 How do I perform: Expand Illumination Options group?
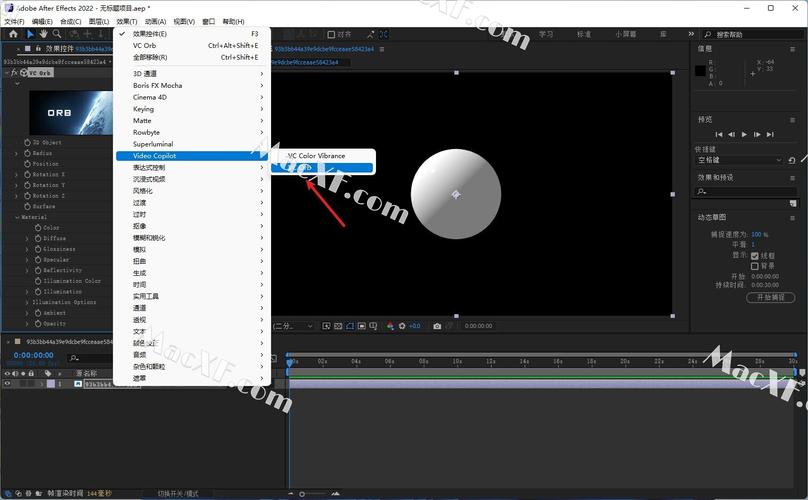27,303
